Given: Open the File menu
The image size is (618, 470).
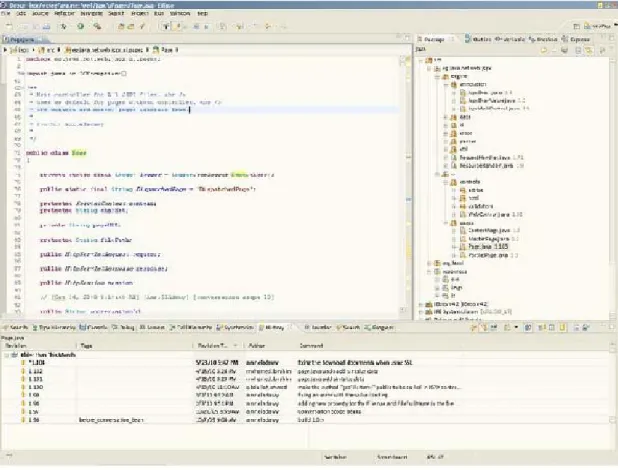Looking at the screenshot, I should click(5, 13).
